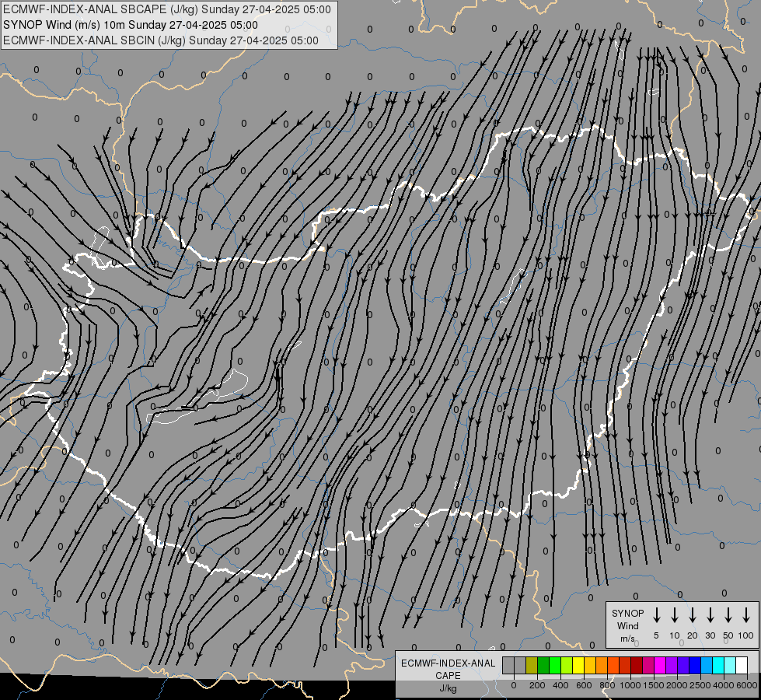
Task: Select the dark red CAPE swatch after 1000
Action: (x=637, y=665)
